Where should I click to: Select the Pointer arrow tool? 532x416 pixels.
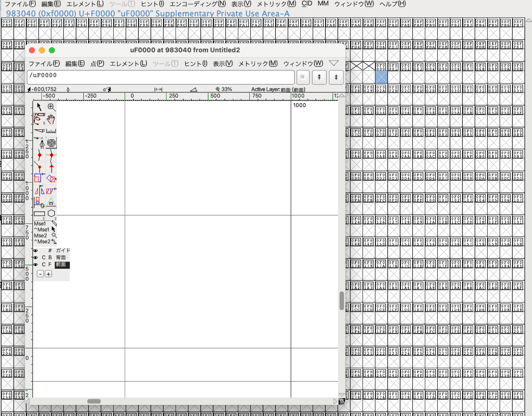39,107
